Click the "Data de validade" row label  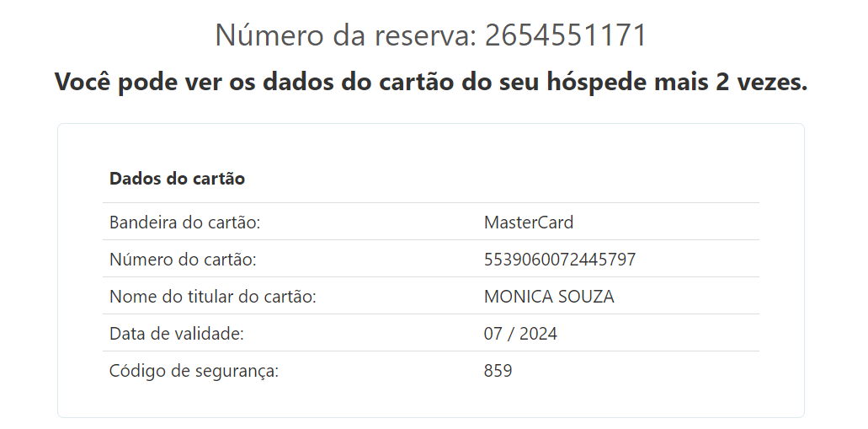coord(176,334)
